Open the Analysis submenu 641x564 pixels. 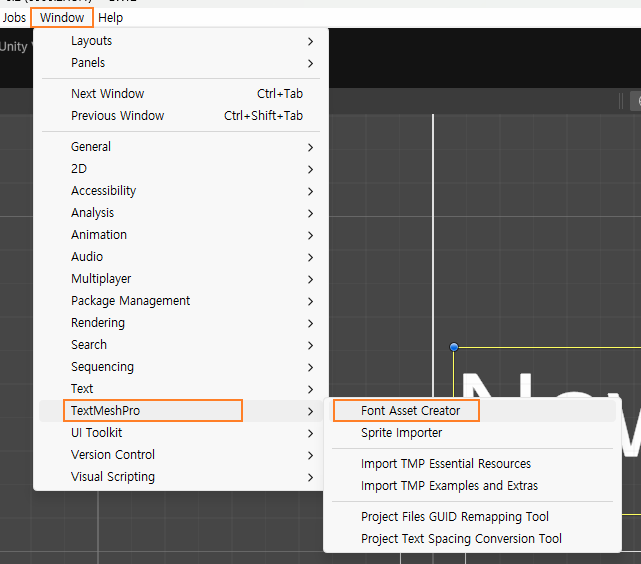click(180, 213)
